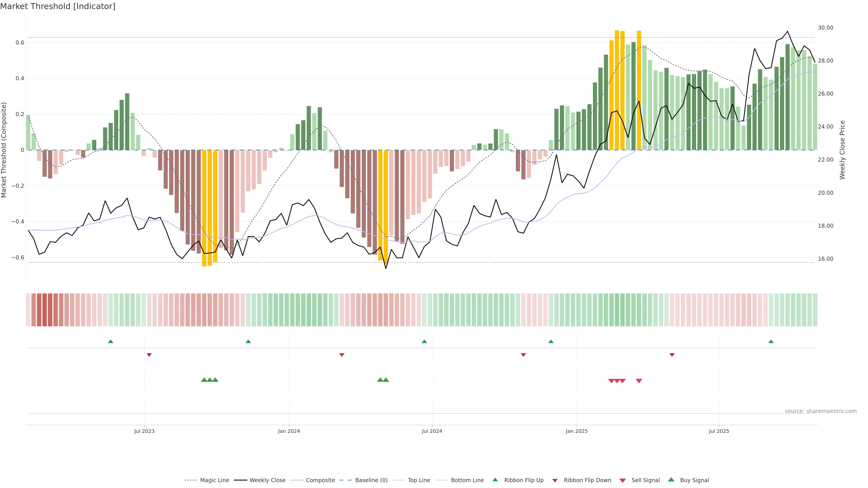Screen dimensions: 868x488
Task: Select the rightmost ribbon flip up marker
Action: click(771, 342)
